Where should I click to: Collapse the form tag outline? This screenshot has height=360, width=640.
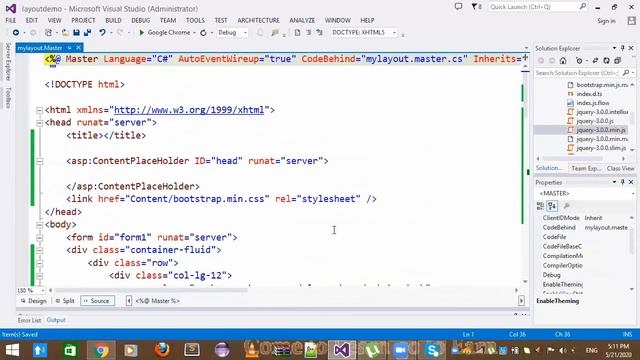pyautogui.click(x=39, y=238)
